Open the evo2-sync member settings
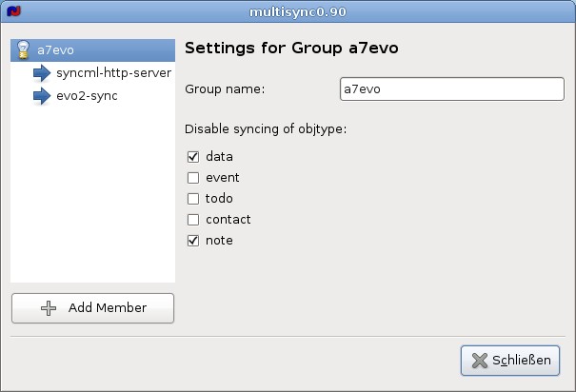576x392 pixels. [x=87, y=96]
